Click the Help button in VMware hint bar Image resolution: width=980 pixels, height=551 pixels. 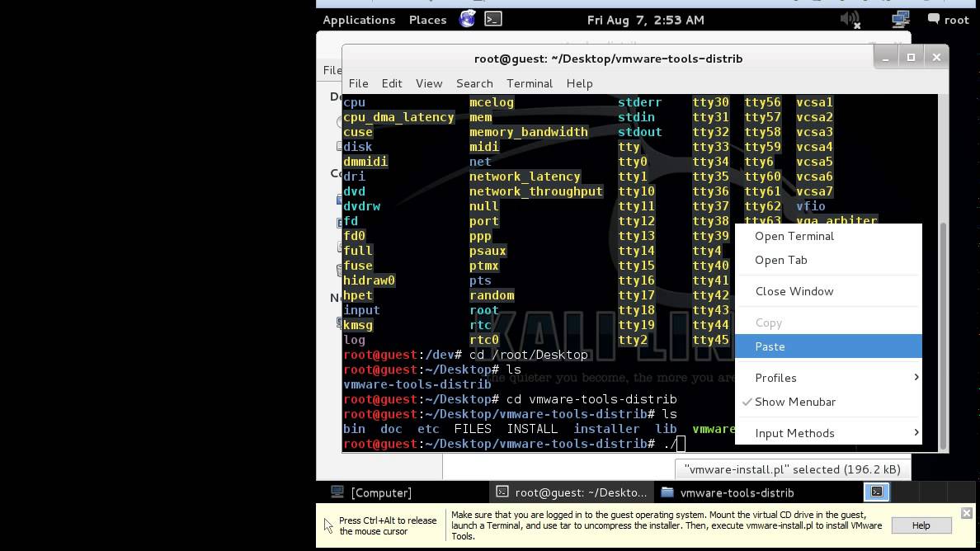tap(921, 525)
